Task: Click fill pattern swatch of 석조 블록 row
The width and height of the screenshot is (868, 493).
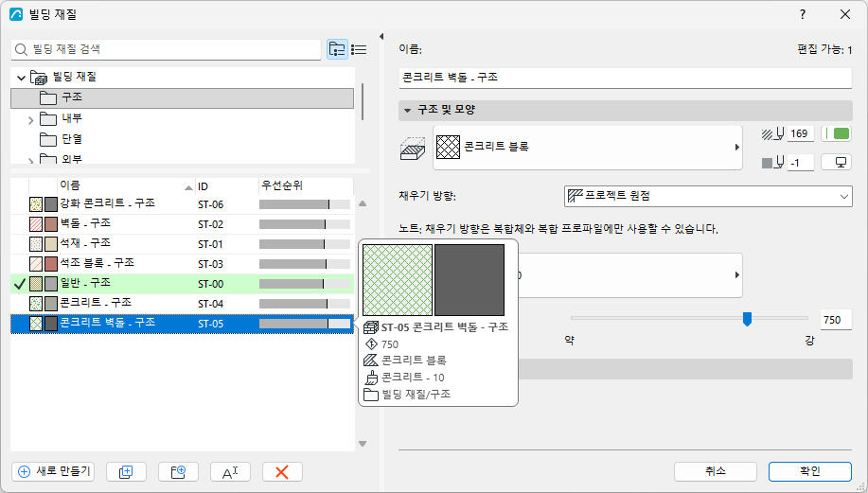Action: tap(36, 264)
